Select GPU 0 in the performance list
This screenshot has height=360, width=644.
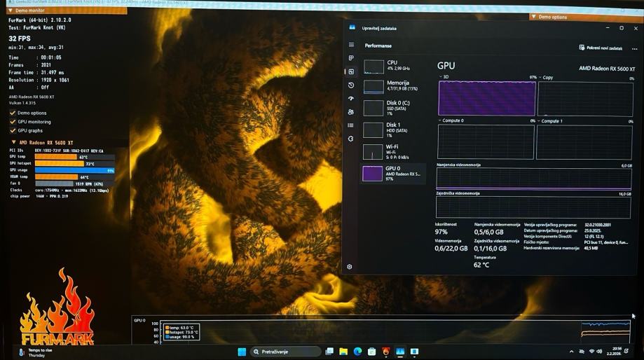pyautogui.click(x=393, y=173)
